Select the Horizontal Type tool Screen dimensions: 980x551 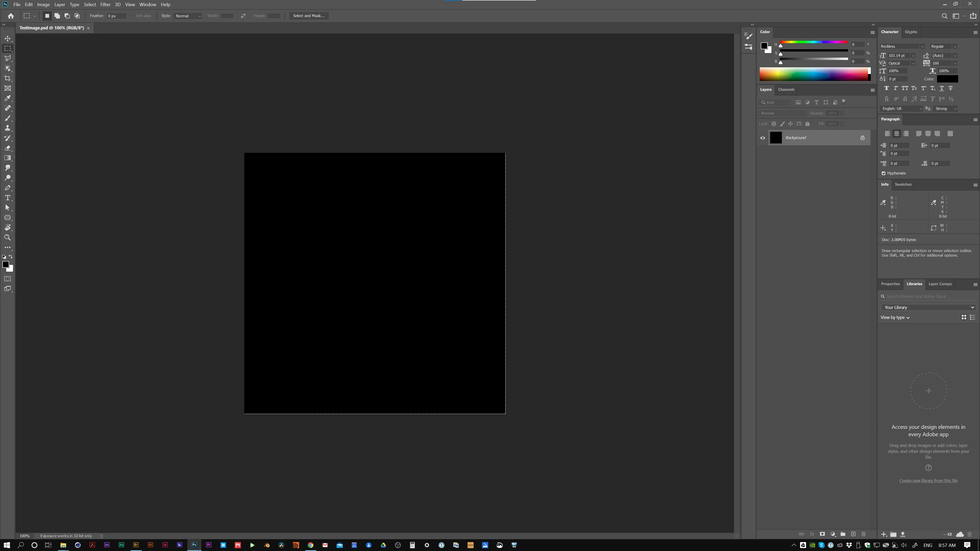click(x=8, y=198)
